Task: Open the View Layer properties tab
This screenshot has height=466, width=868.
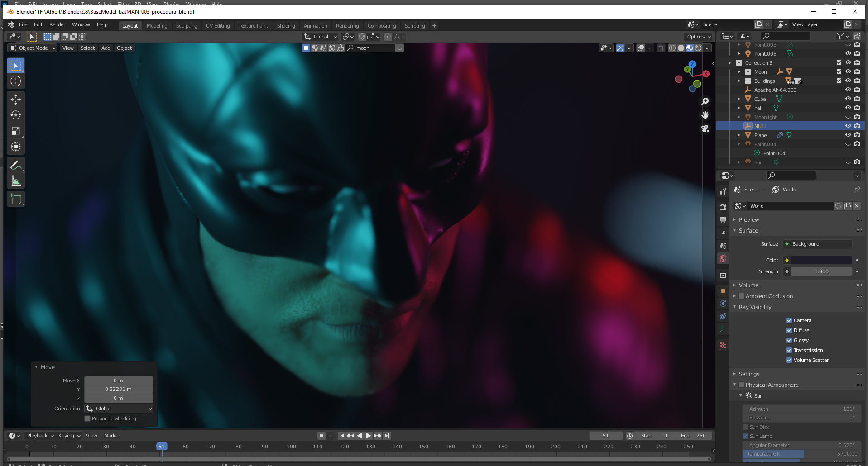Action: point(723,233)
